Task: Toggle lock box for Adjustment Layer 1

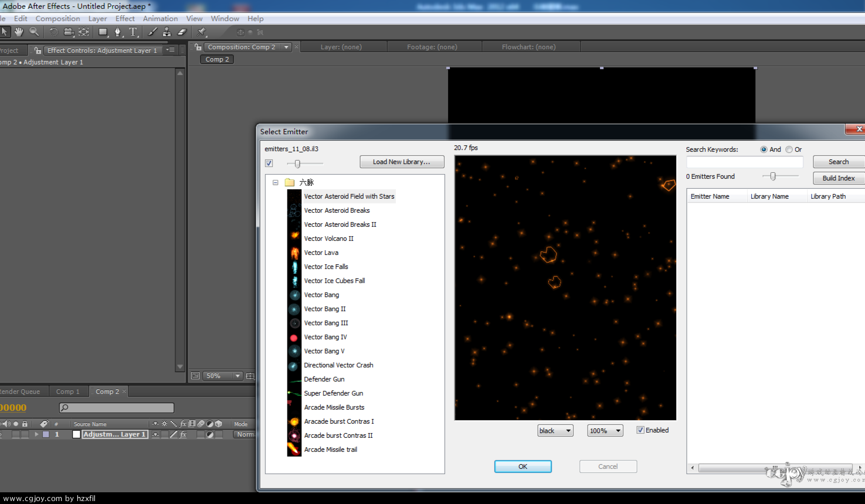Action: tap(25, 434)
